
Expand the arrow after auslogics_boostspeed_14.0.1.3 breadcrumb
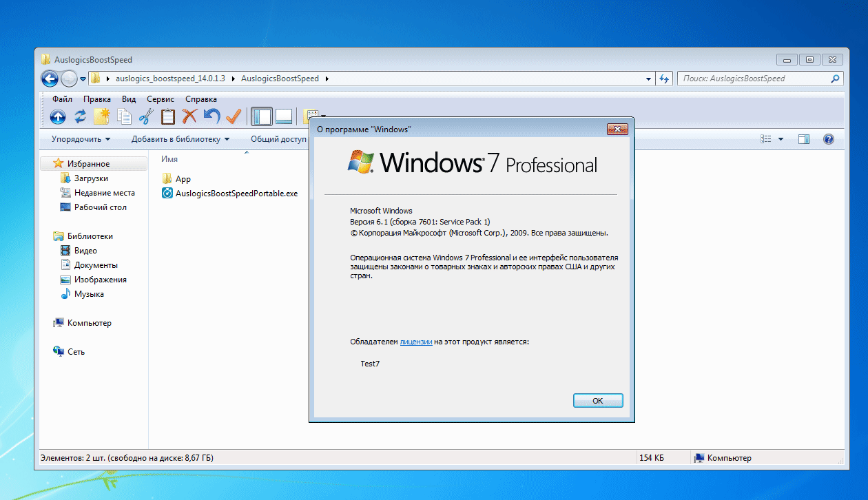234,79
